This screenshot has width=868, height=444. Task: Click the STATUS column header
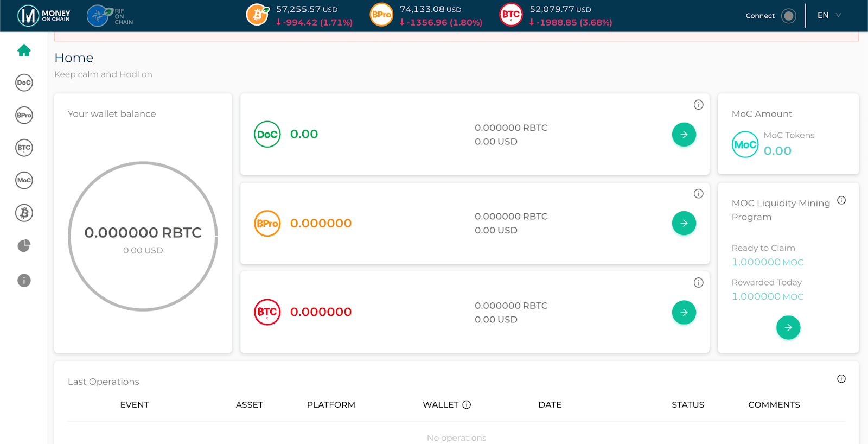pos(688,405)
